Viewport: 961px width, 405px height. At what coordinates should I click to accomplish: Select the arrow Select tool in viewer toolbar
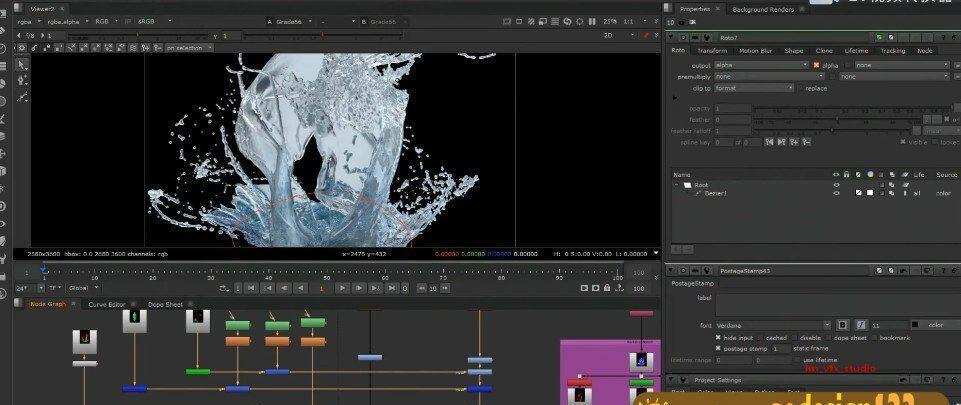point(22,65)
